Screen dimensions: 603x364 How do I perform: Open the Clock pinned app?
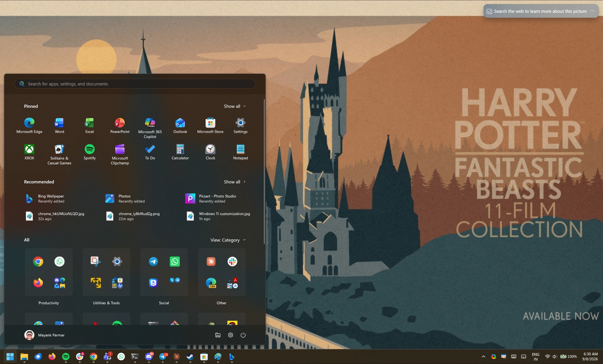[x=210, y=152]
